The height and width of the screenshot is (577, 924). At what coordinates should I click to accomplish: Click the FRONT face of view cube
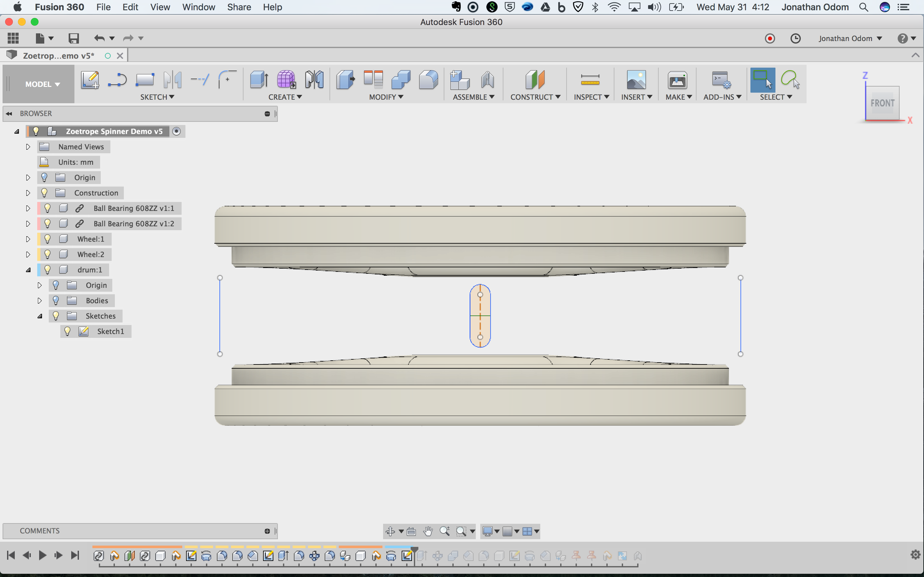click(x=882, y=103)
